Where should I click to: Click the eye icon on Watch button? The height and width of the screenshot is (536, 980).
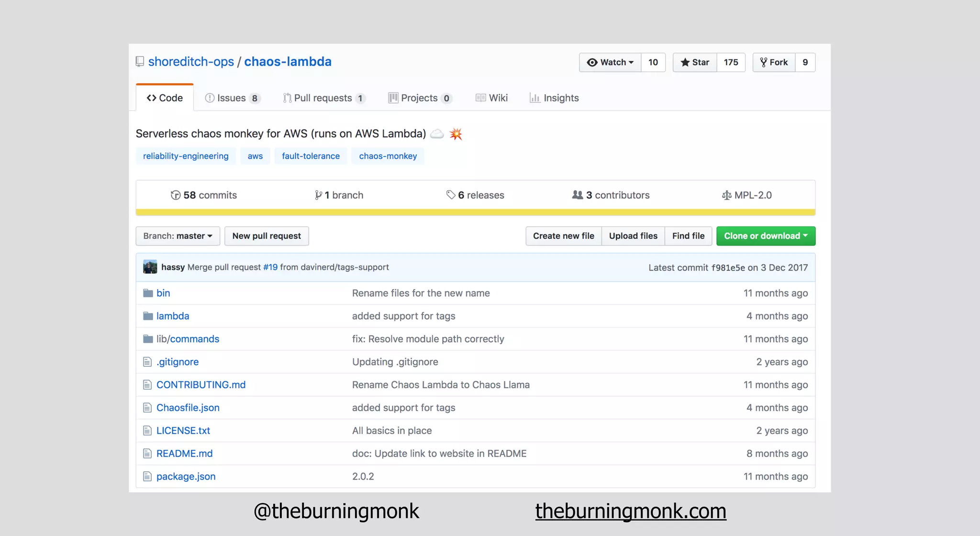(592, 62)
